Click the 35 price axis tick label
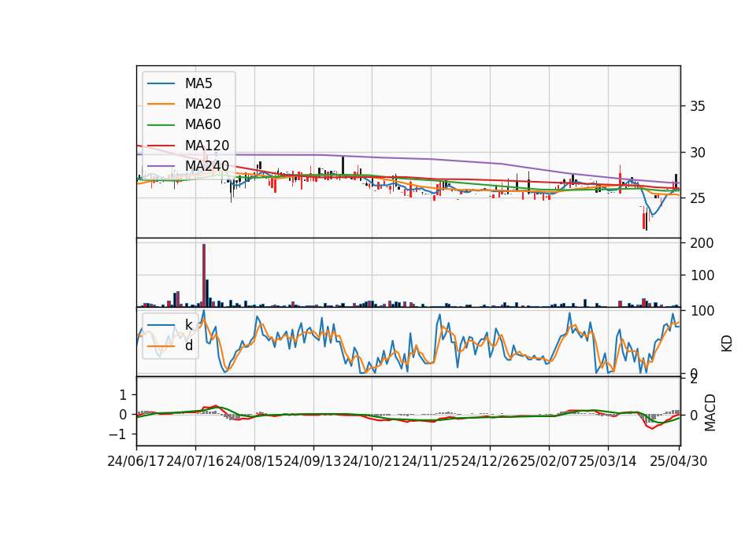This screenshot has height=543, width=756. [697, 106]
